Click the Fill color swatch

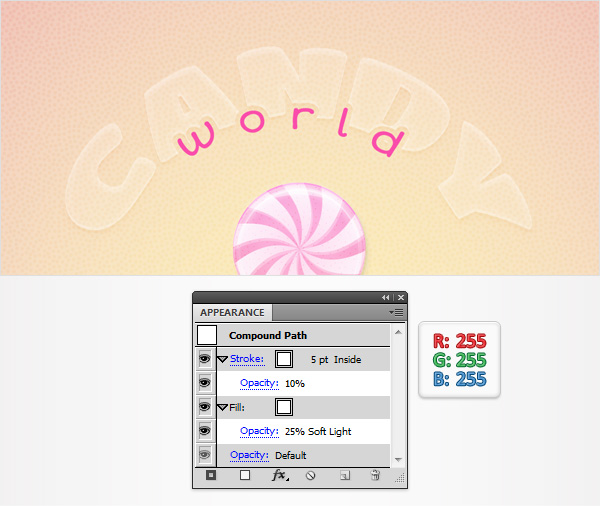284,407
